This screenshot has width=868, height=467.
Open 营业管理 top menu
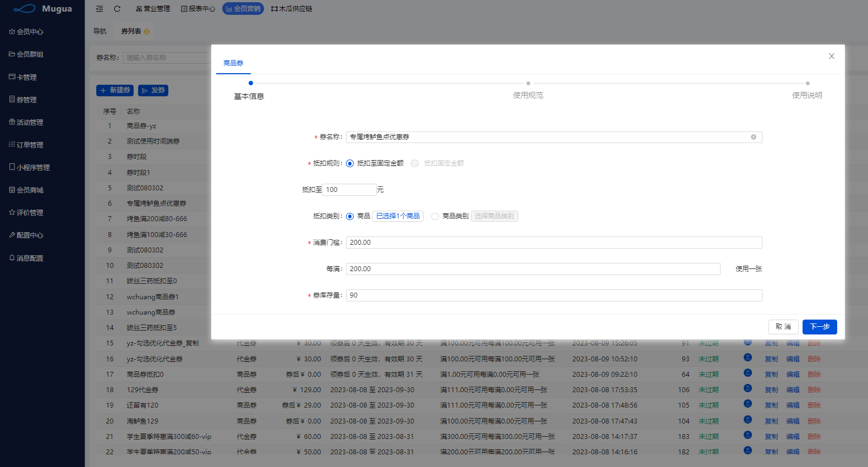tap(153, 9)
